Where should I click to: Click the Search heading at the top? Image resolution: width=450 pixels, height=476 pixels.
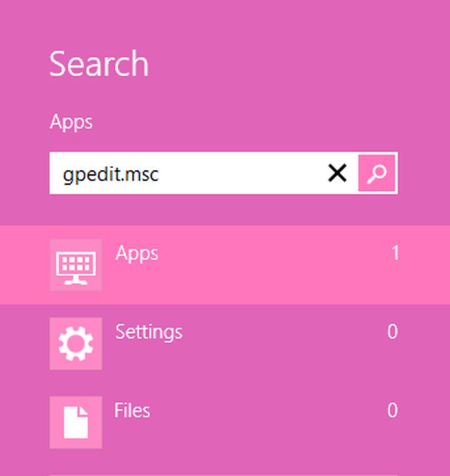[99, 64]
